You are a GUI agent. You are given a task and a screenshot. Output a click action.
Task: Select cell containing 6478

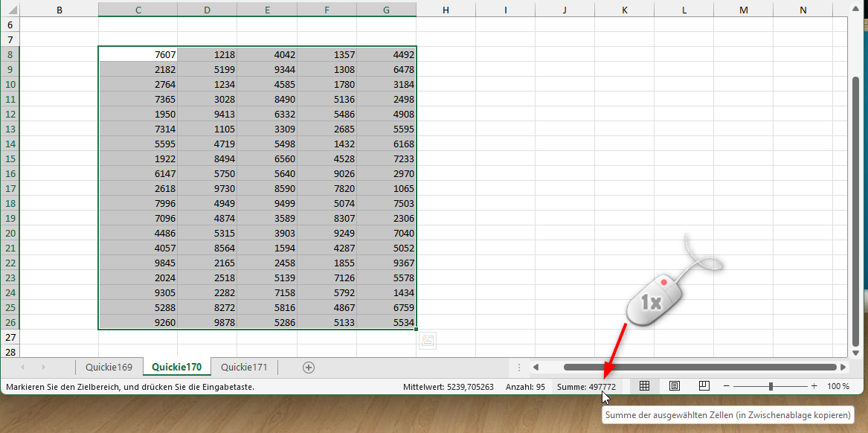[x=386, y=69]
